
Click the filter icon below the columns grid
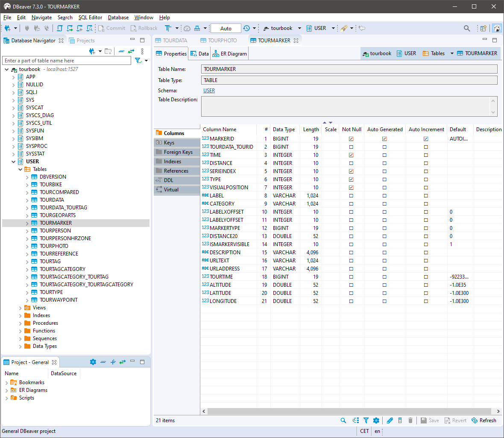click(x=366, y=420)
